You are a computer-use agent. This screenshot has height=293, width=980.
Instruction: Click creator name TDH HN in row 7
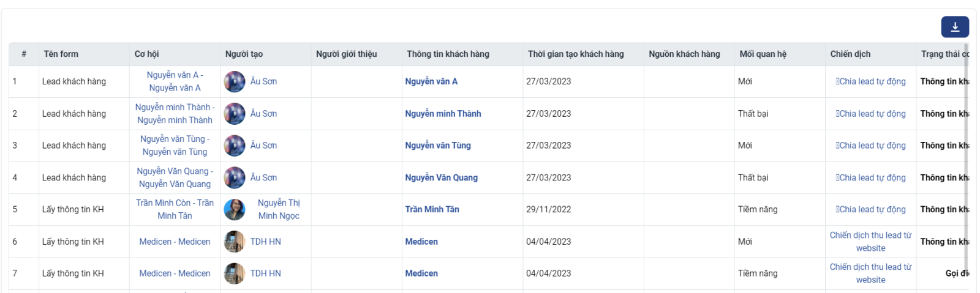[266, 273]
